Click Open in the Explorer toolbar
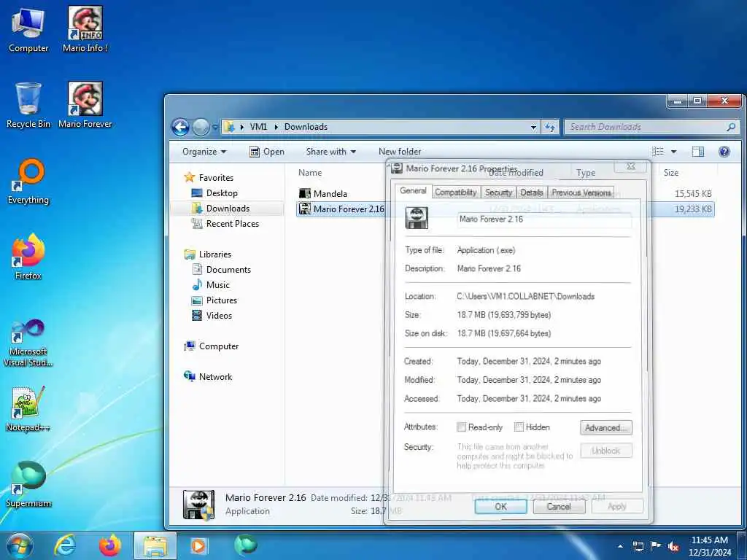 [x=267, y=152]
